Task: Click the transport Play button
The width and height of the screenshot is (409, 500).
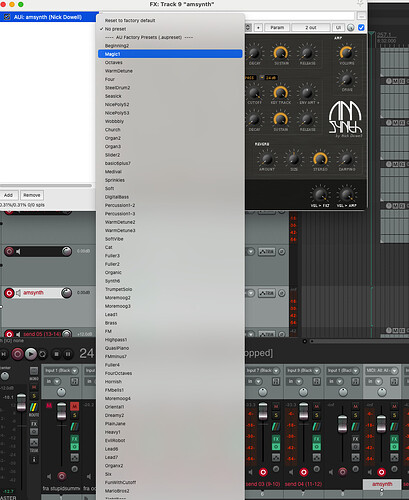Action: [31, 354]
